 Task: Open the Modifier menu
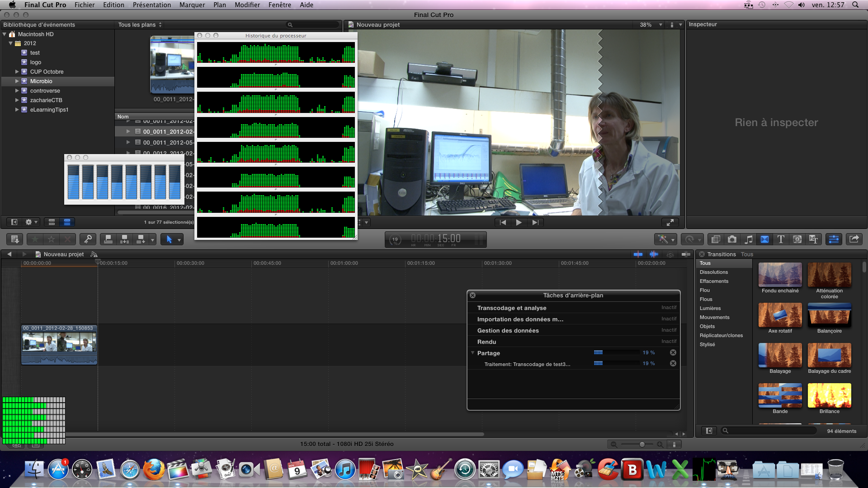(x=247, y=5)
